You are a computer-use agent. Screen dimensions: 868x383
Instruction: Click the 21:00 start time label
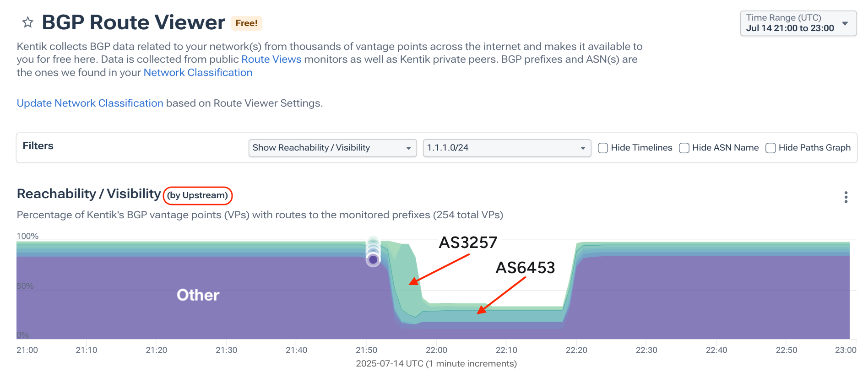[27, 350]
